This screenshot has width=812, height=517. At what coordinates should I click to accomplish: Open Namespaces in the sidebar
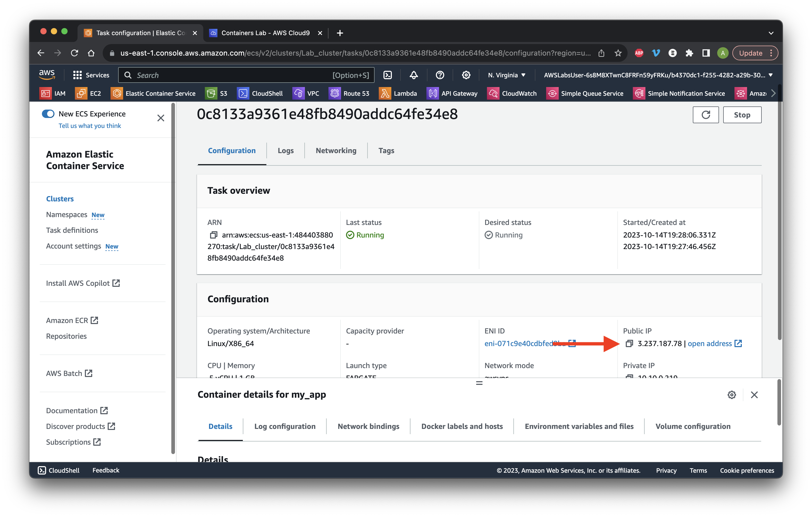[x=67, y=215]
